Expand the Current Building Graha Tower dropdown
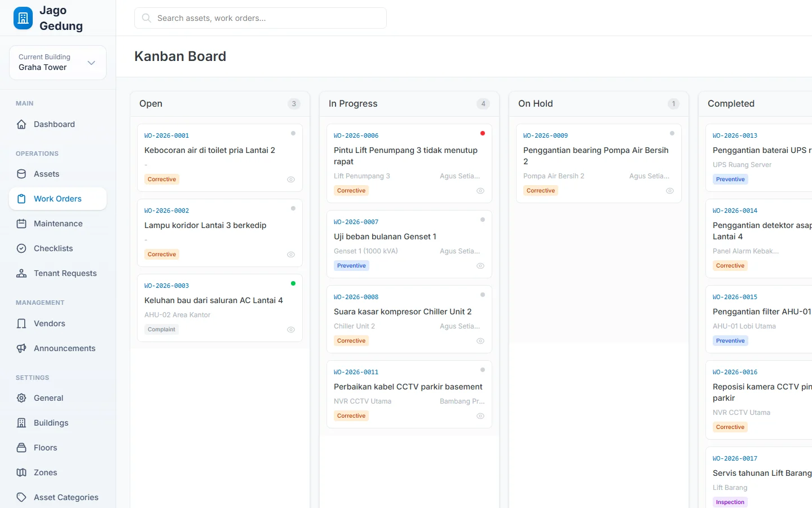The image size is (812, 508). click(x=58, y=63)
